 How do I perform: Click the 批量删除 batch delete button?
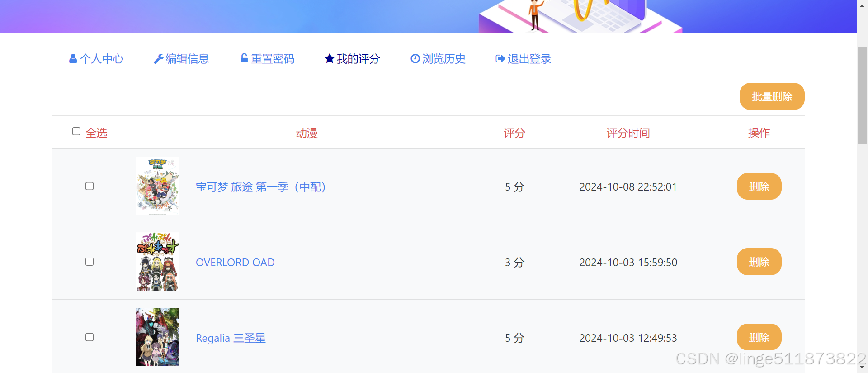pos(772,96)
